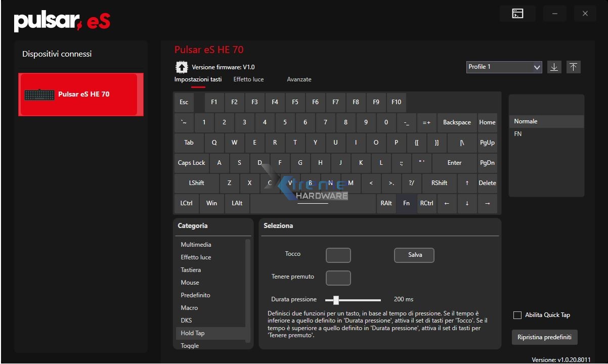Select the Normale layer
Image resolution: width=608 pixels, height=364 pixels.
(x=526, y=121)
